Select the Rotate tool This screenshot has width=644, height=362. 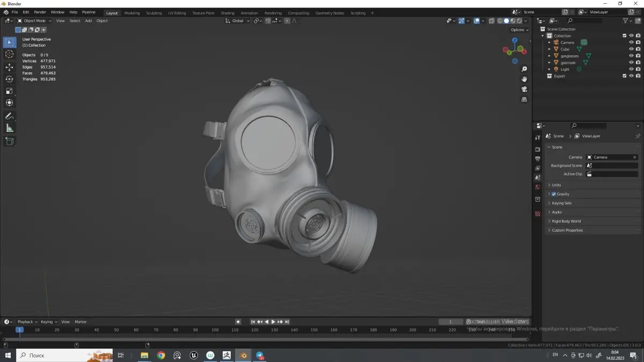click(9, 79)
